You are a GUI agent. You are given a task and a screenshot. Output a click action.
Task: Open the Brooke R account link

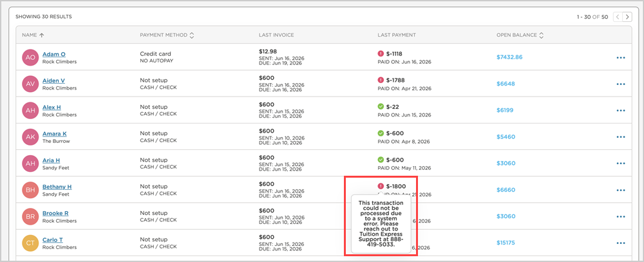tap(55, 213)
